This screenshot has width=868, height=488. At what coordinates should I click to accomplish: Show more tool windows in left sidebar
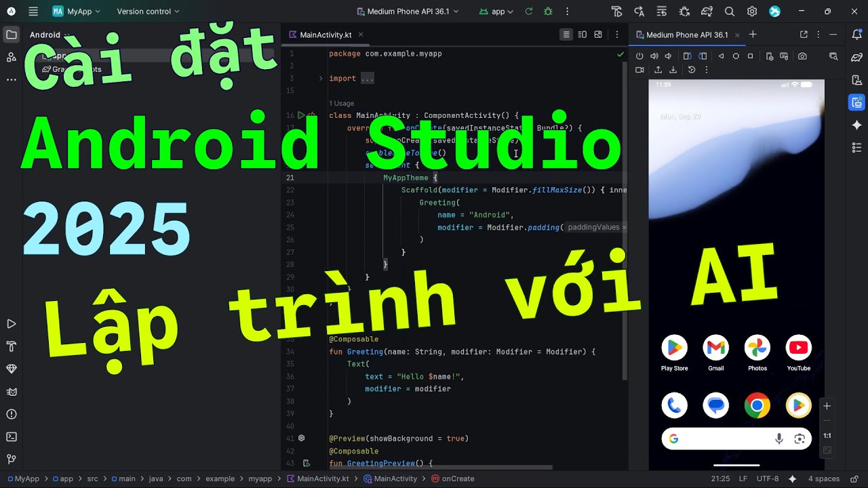pyautogui.click(x=12, y=79)
